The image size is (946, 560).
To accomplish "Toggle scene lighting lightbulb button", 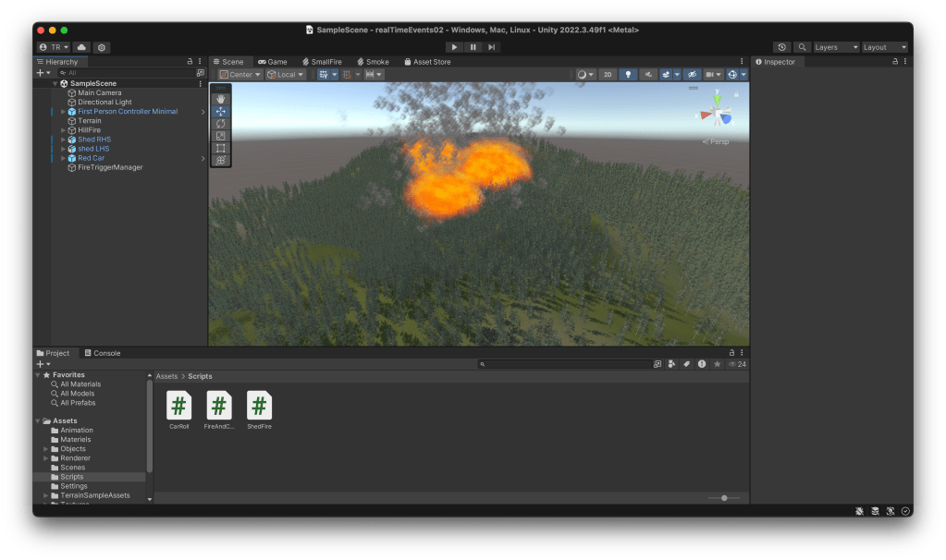I will pos(629,75).
